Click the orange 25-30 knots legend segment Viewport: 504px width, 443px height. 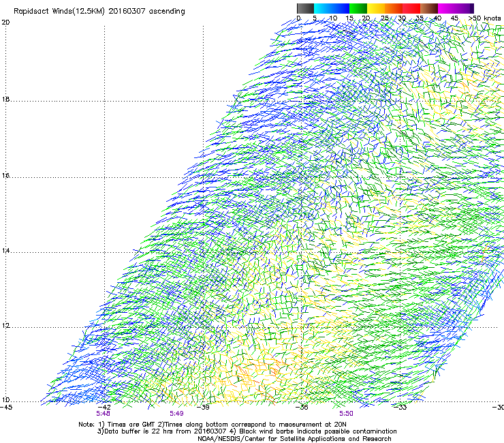(x=394, y=8)
